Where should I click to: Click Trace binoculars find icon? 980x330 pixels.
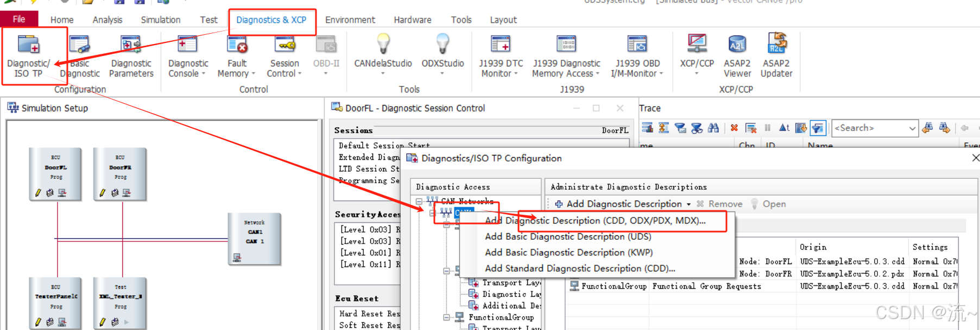[713, 128]
